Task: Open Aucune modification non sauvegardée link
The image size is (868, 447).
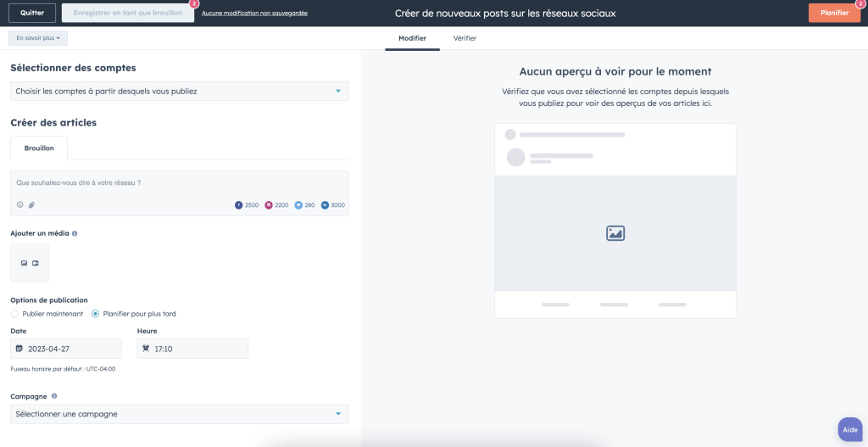Action: [254, 14]
